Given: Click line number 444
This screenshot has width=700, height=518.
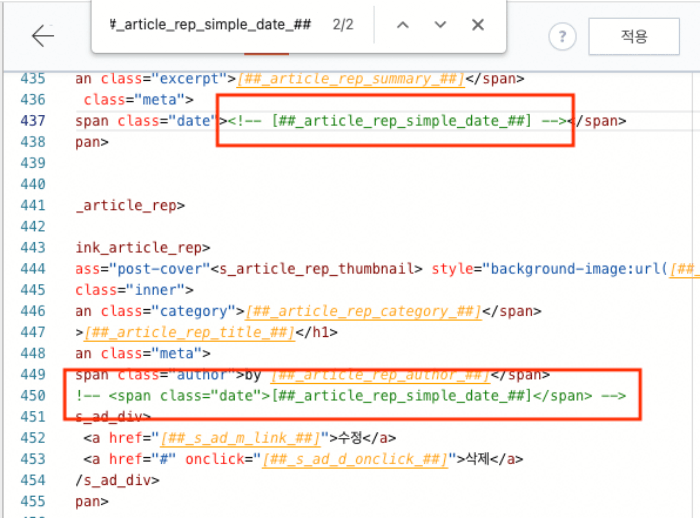Looking at the screenshot, I should click(x=33, y=269).
